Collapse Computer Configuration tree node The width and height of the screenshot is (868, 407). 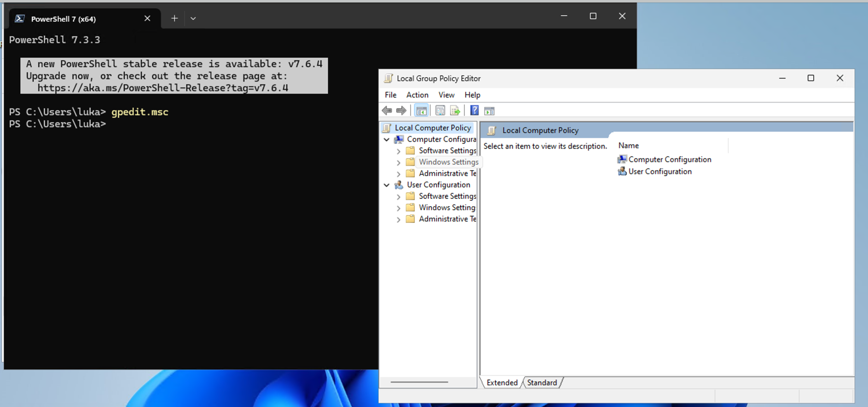coord(387,139)
